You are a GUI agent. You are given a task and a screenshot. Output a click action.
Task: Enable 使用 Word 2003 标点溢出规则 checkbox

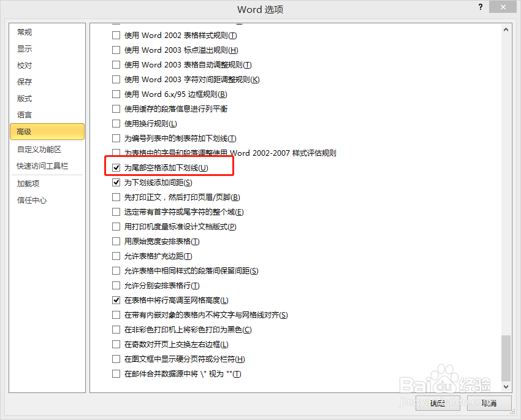[116, 50]
